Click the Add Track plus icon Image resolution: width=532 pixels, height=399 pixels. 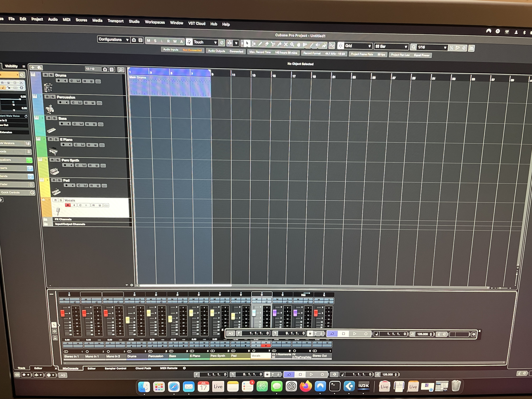(33, 68)
